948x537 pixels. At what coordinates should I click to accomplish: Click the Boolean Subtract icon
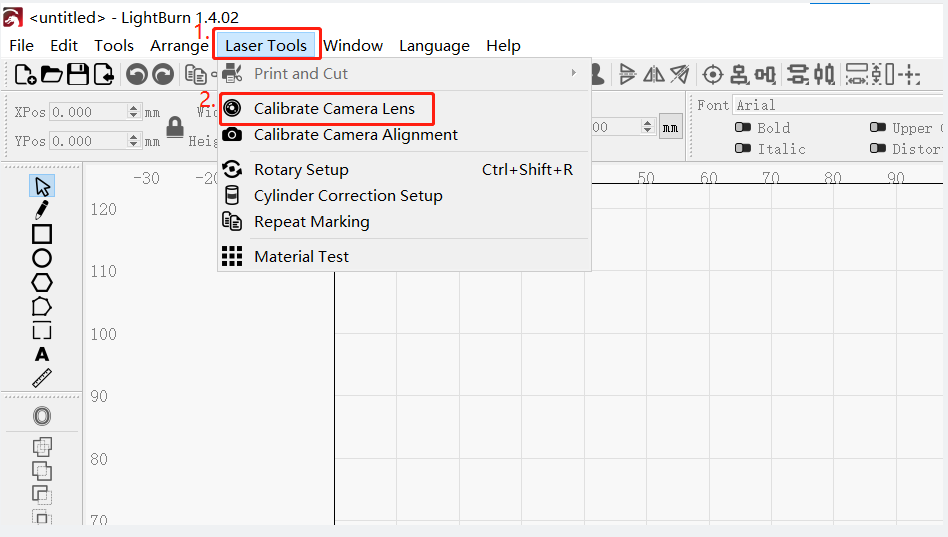tap(42, 495)
